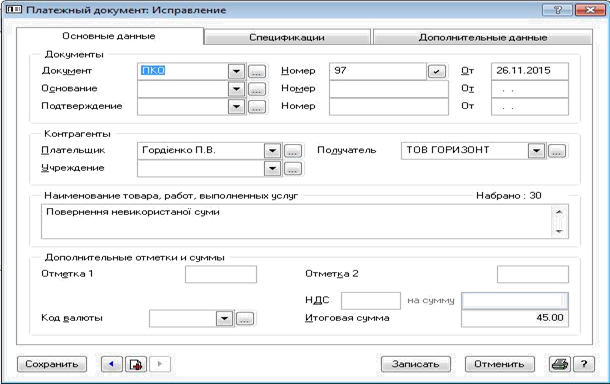Focus the От date field in Основание row
This screenshot has height=384, width=610.
tap(530, 89)
